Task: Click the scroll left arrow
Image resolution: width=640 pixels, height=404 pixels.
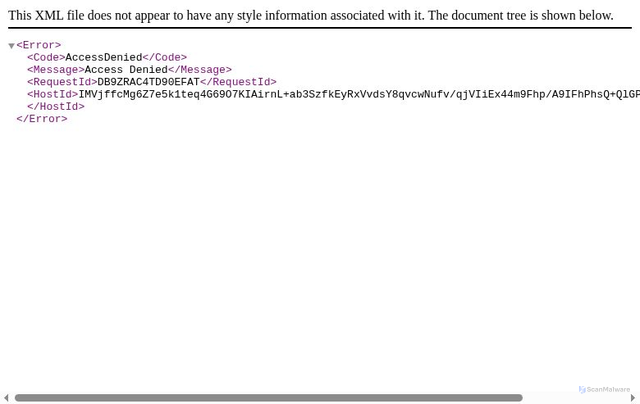Action: pyautogui.click(x=6, y=397)
